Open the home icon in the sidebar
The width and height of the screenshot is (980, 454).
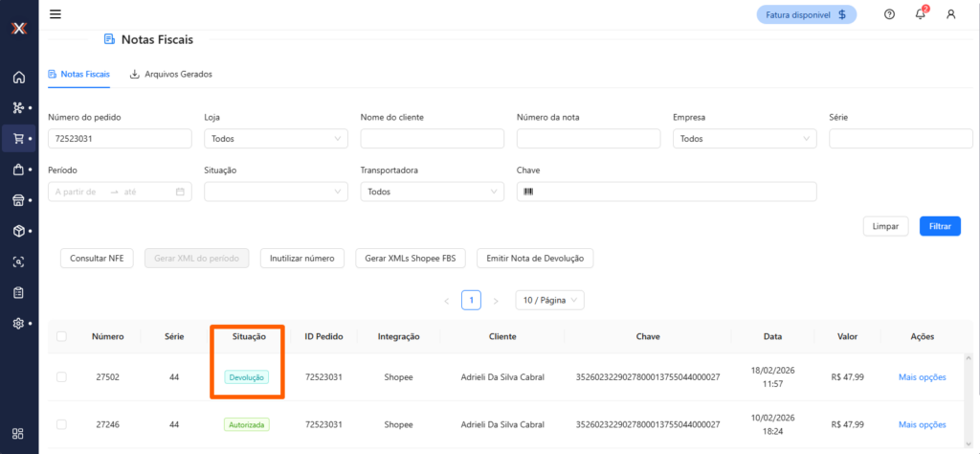(18, 78)
